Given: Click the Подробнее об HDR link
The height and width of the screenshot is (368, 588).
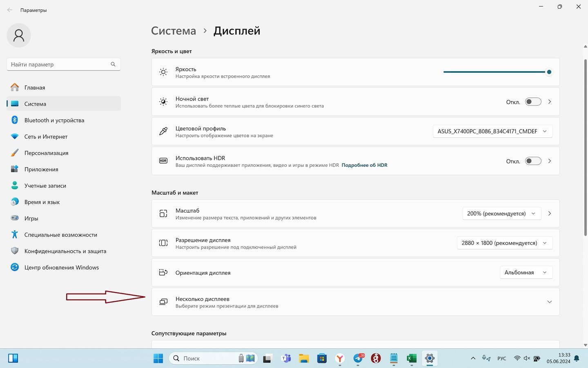Looking at the screenshot, I should coord(364,165).
